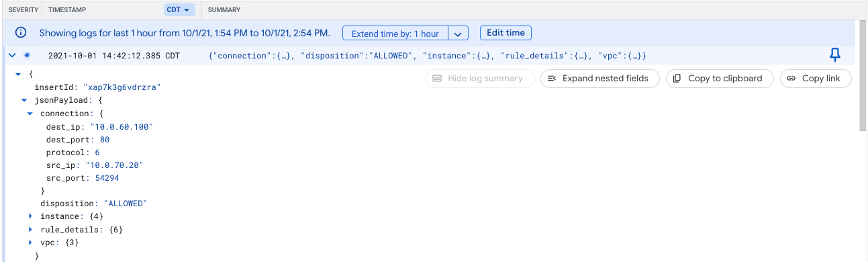The height and width of the screenshot is (262, 868).
Task: Open the CDT timezone dropdown
Action: point(179,10)
